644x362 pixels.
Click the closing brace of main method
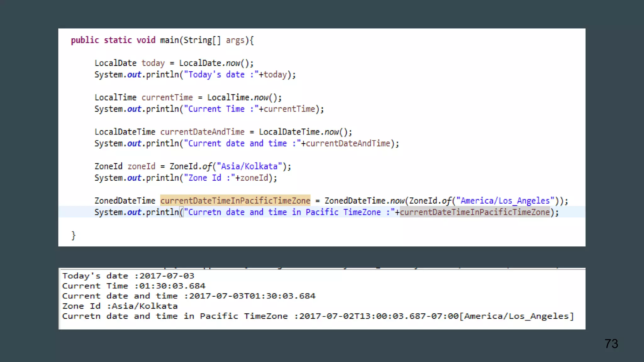point(73,235)
